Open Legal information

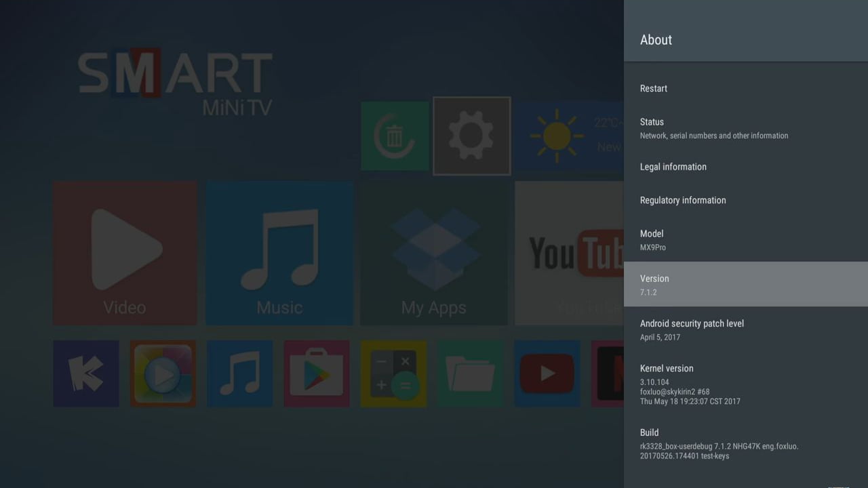pyautogui.click(x=746, y=167)
